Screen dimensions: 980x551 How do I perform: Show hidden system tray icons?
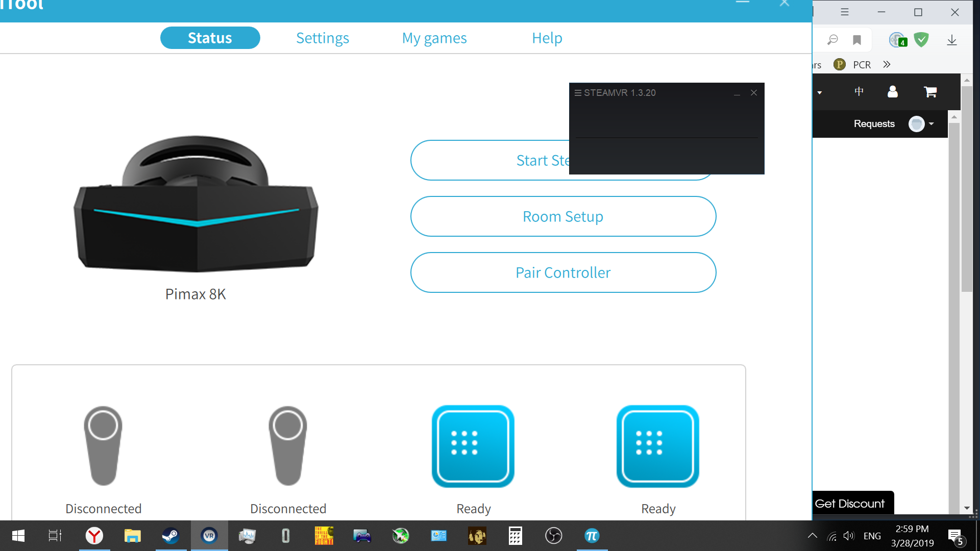click(813, 536)
